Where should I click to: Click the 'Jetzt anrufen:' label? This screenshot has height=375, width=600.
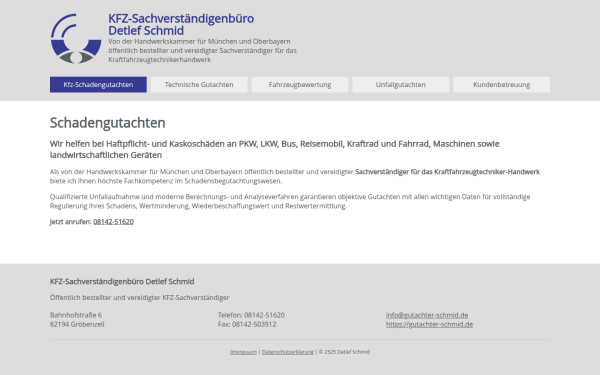click(70, 222)
